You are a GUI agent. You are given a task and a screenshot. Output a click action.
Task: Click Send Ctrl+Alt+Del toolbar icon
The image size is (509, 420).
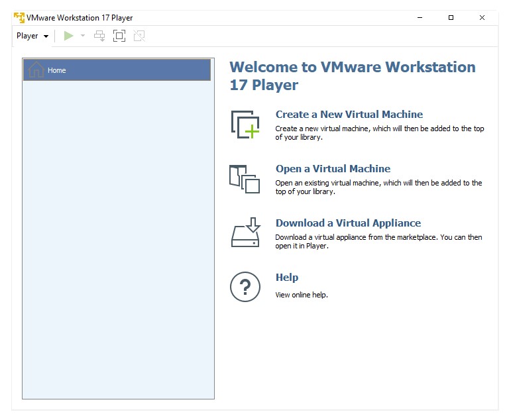[x=99, y=36]
